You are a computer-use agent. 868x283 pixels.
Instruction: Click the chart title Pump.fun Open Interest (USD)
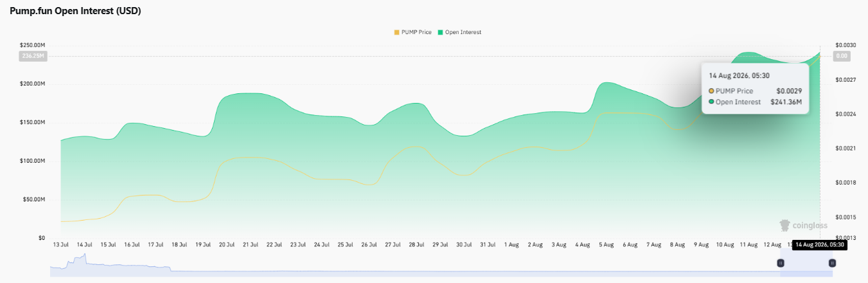[x=75, y=12]
